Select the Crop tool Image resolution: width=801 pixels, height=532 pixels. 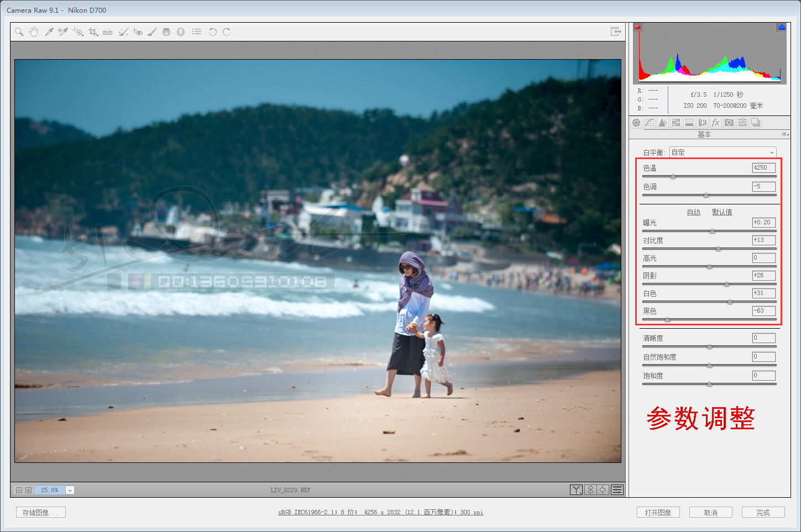[x=93, y=32]
